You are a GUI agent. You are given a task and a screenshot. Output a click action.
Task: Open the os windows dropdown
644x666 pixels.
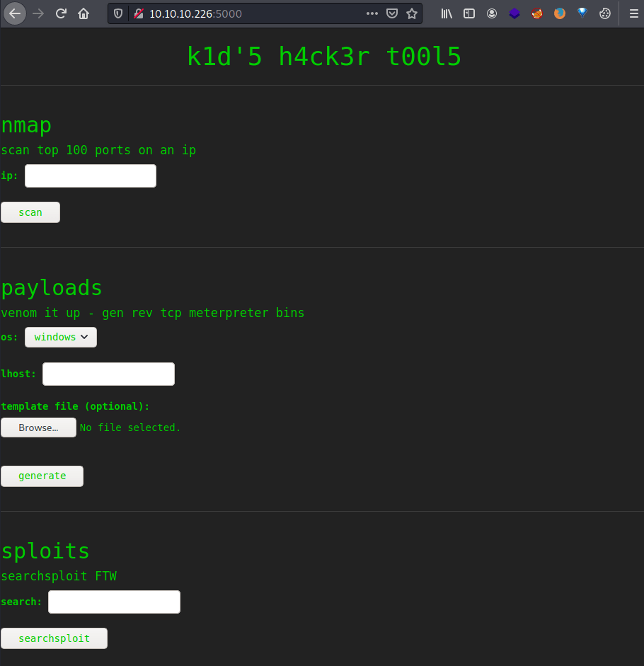pos(61,338)
